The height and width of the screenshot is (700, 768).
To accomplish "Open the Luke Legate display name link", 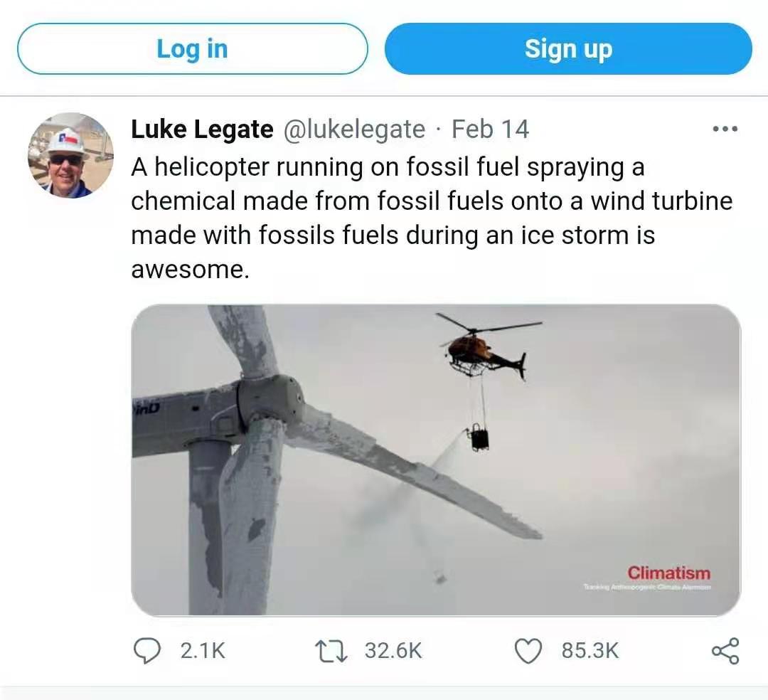I will tap(202, 129).
